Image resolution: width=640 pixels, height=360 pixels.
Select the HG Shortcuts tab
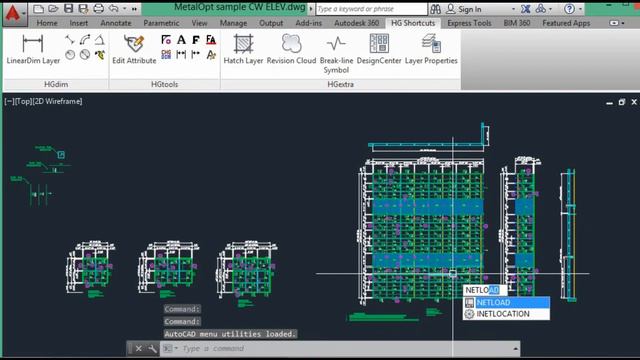413,23
